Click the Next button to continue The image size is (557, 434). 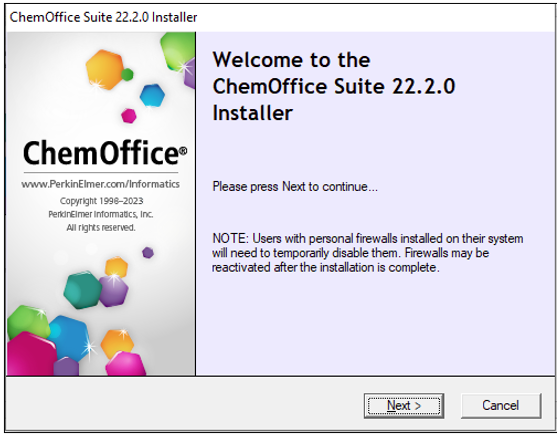(x=404, y=405)
